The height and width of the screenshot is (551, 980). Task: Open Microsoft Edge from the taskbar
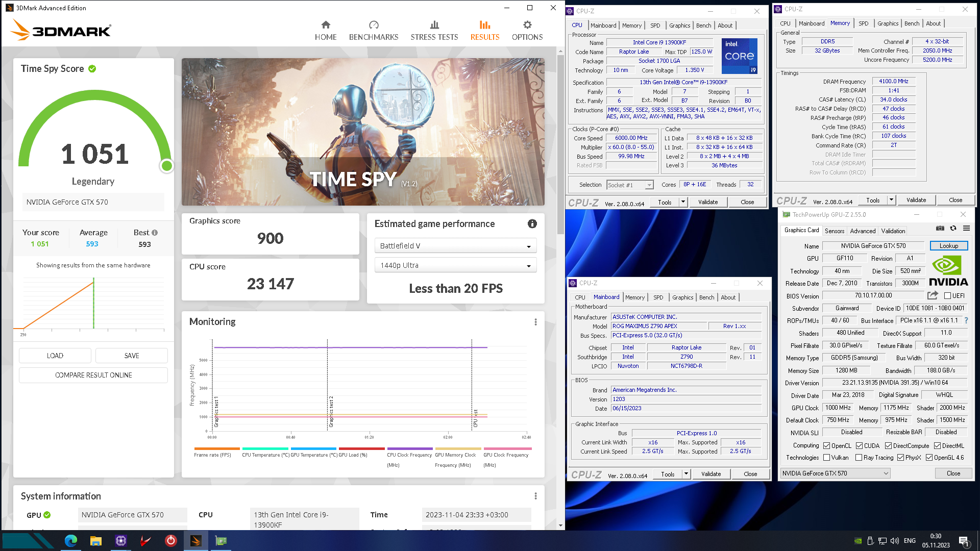click(70, 541)
